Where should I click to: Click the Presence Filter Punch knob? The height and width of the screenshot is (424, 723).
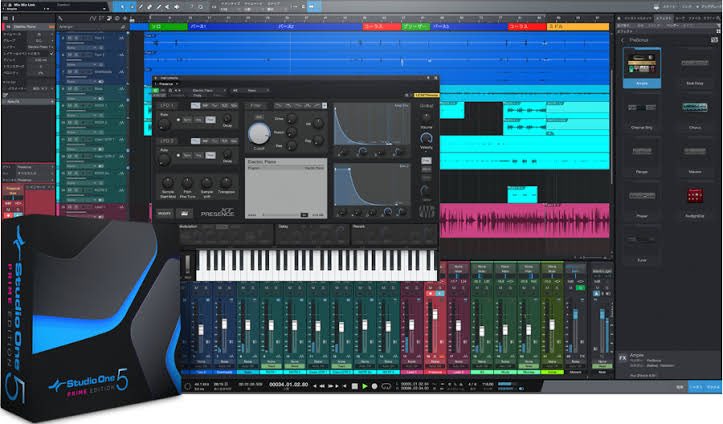click(291, 133)
